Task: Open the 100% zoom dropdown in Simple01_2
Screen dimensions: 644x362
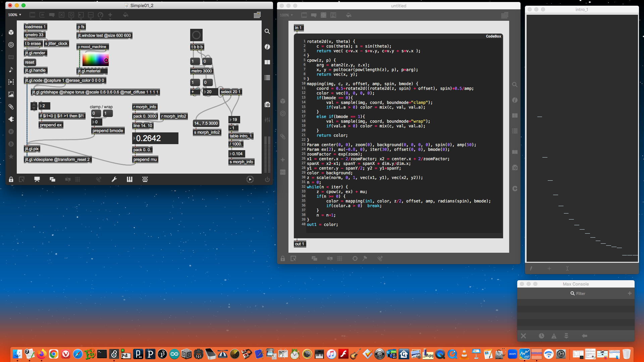Action: pyautogui.click(x=15, y=15)
